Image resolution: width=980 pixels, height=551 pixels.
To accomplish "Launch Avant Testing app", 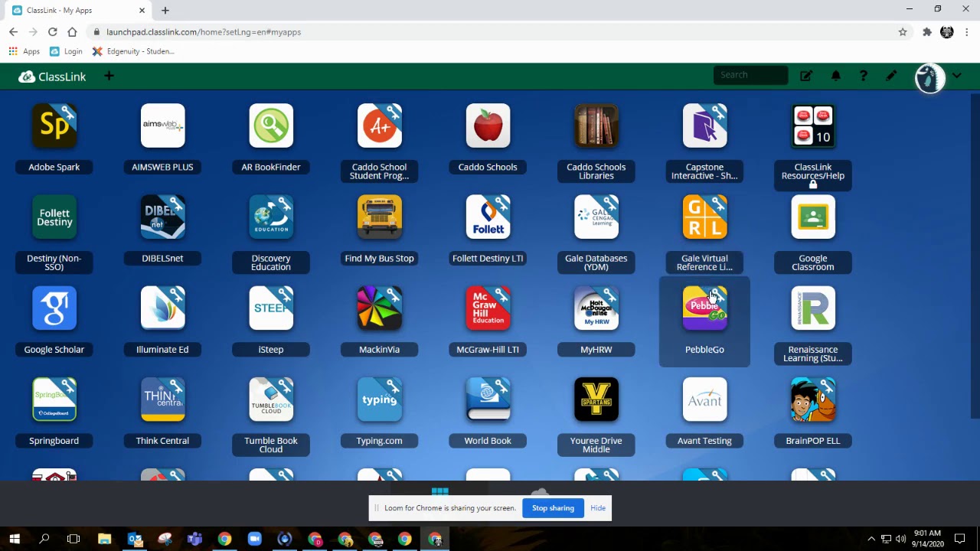I will click(x=704, y=399).
